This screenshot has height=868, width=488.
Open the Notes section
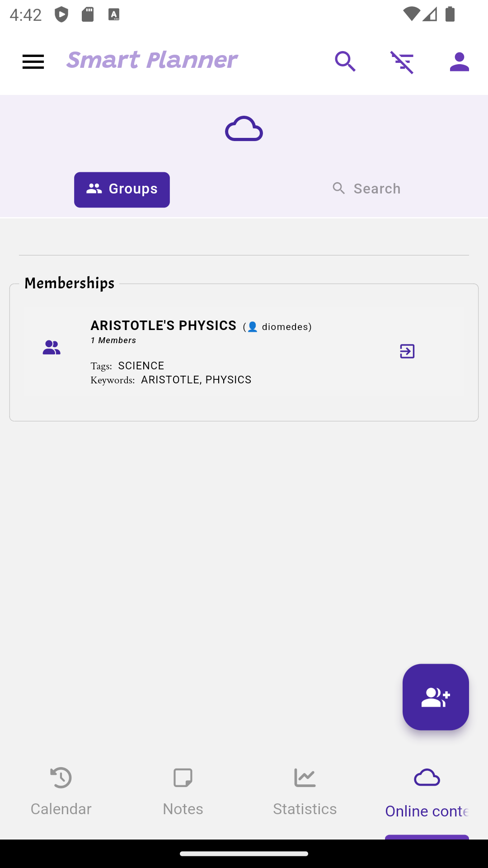point(183,792)
